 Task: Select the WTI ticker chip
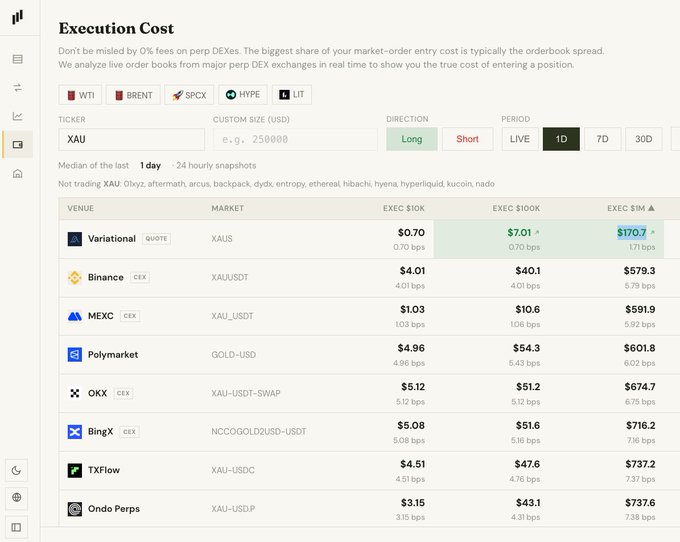(80, 95)
